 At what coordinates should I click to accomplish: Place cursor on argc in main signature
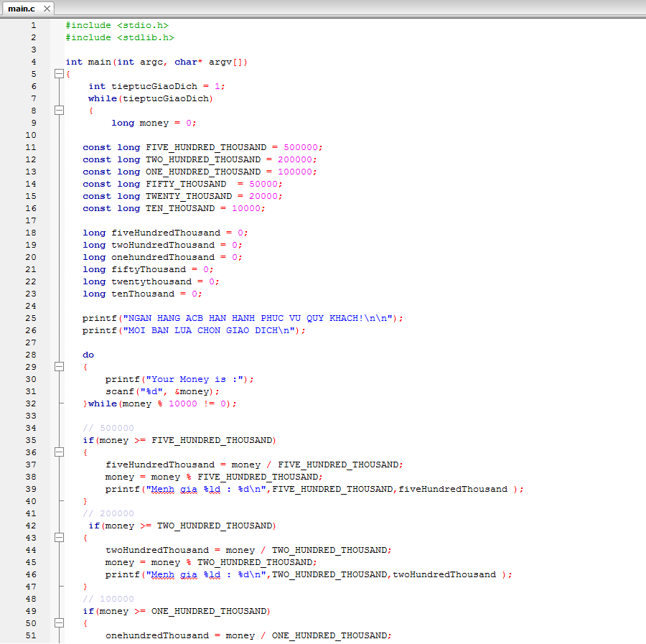pyautogui.click(x=151, y=62)
